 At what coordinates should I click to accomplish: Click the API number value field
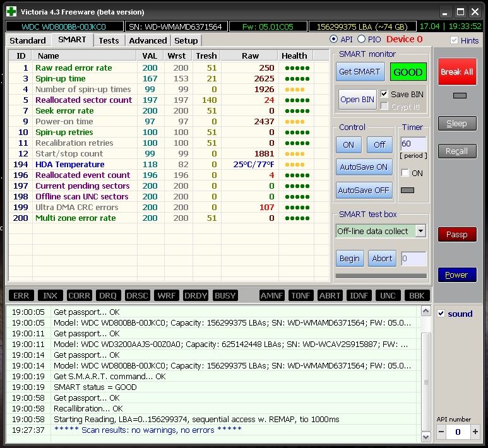point(458,432)
